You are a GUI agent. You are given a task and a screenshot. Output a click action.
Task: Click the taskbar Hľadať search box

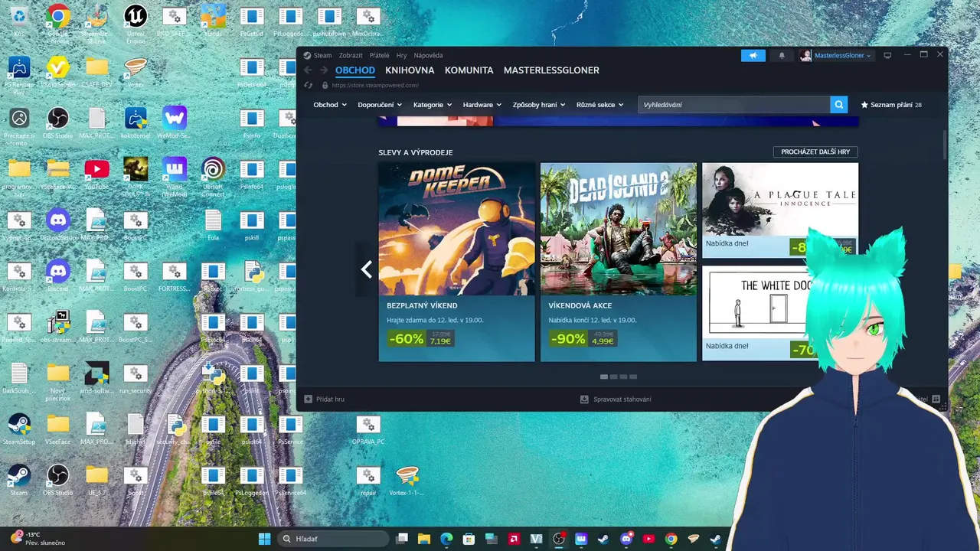332,539
